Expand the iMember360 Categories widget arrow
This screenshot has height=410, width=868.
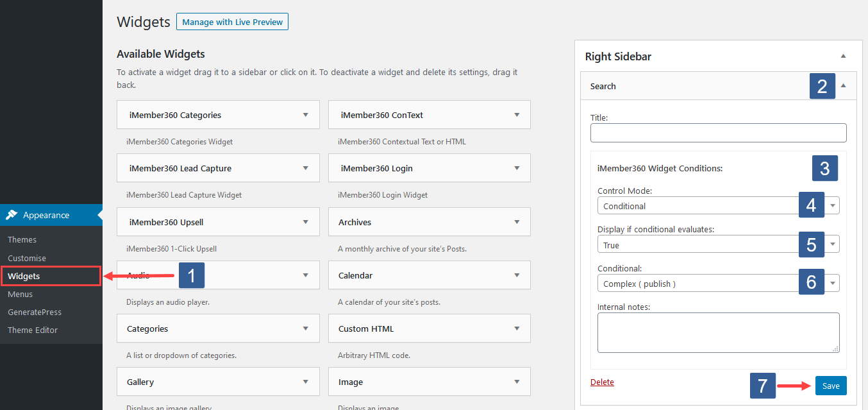tap(306, 114)
